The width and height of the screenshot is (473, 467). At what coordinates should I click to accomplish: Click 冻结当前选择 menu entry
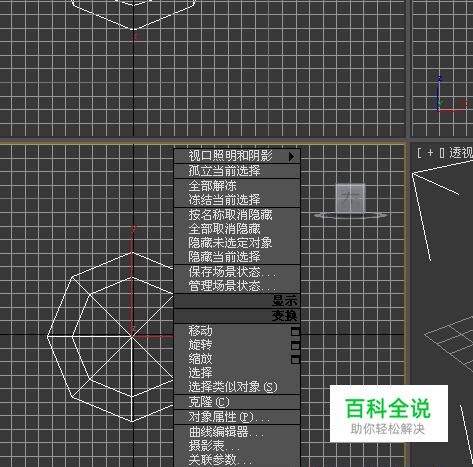coord(237,200)
